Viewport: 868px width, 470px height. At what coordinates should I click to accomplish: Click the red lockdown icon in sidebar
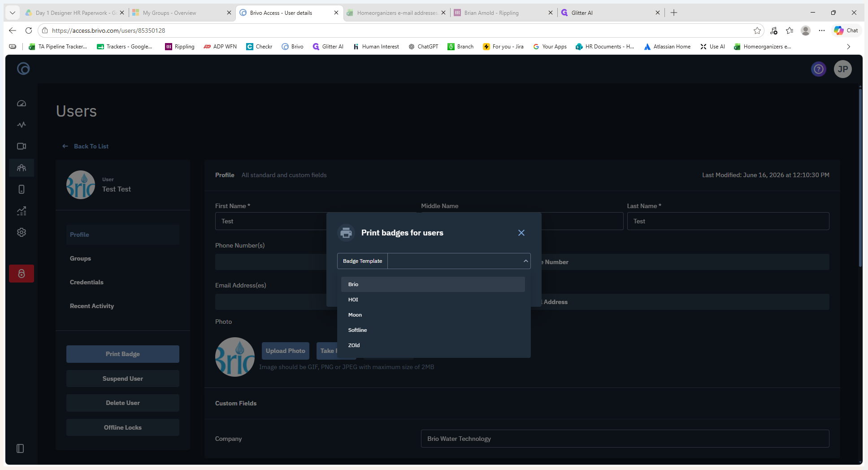coord(22,274)
